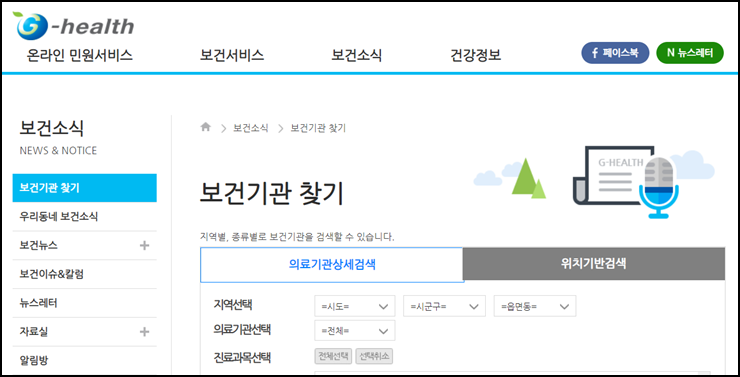The height and width of the screenshot is (377, 740).
Task: Click the 지역별, 종류별 description text
Action: point(297,237)
